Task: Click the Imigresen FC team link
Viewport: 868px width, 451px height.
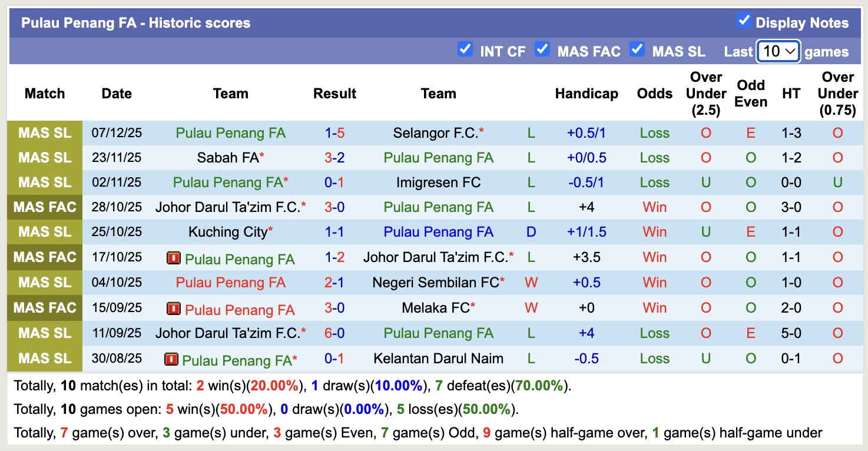Action: coord(438,182)
